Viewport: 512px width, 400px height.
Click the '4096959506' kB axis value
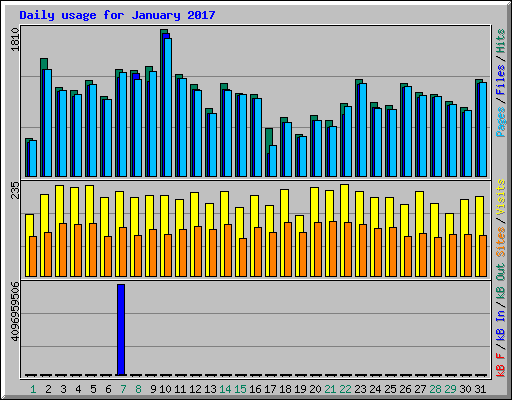15,312
